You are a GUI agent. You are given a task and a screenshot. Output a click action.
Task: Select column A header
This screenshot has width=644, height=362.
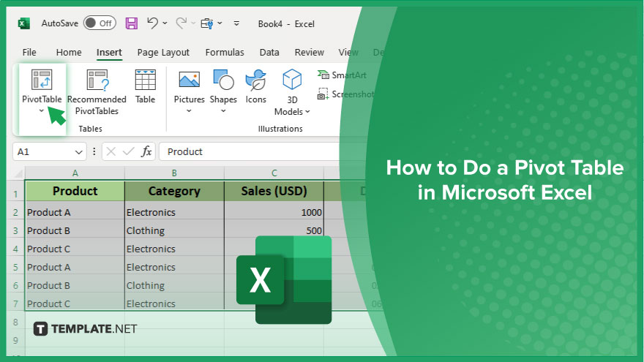(x=75, y=173)
